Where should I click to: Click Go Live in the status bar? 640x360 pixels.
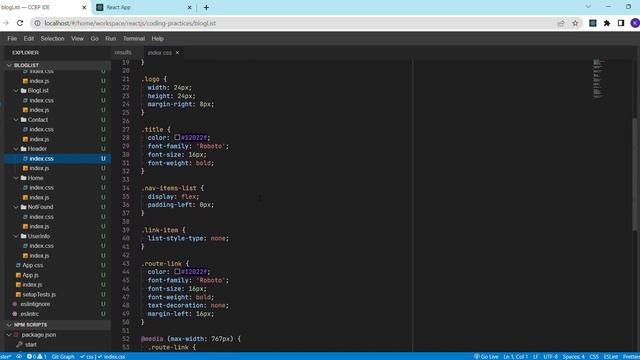(486, 356)
